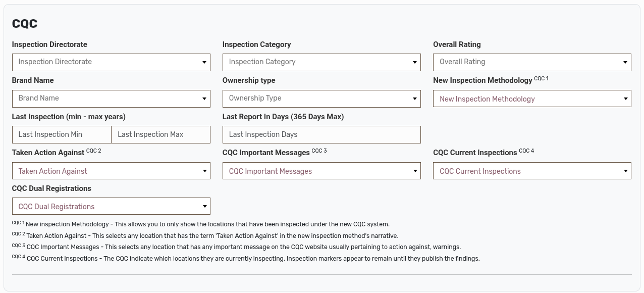644x293 pixels.
Task: Click the Last Inspection Max field
Action: coord(160,134)
